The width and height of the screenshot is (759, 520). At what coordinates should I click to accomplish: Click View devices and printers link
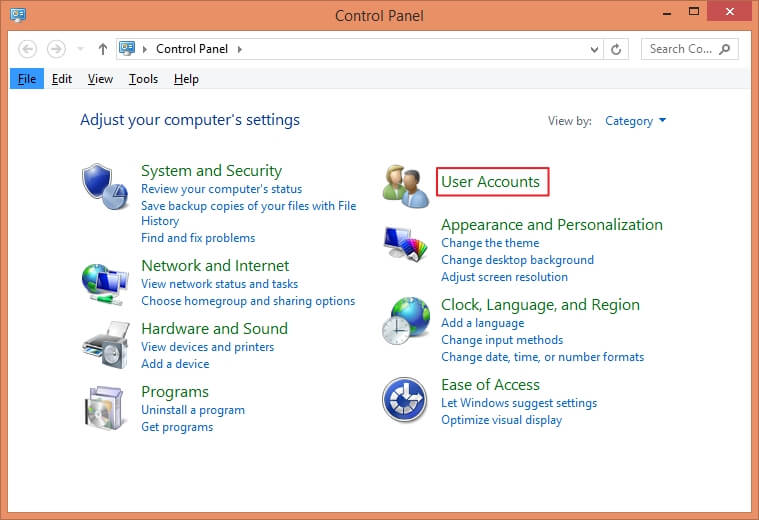207,347
